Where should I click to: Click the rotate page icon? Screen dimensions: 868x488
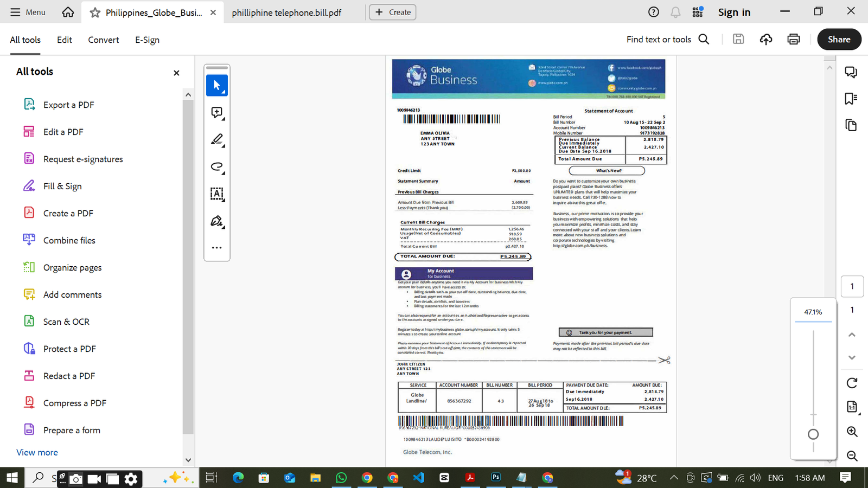[852, 383]
